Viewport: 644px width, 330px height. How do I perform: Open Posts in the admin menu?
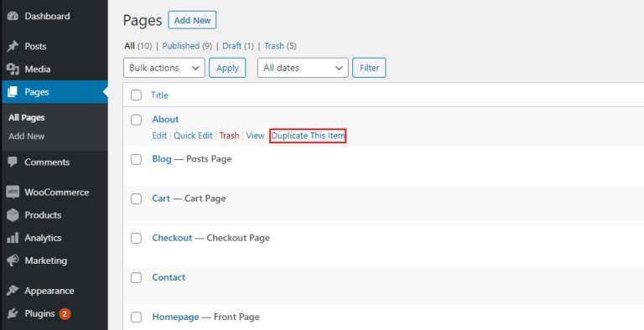35,46
